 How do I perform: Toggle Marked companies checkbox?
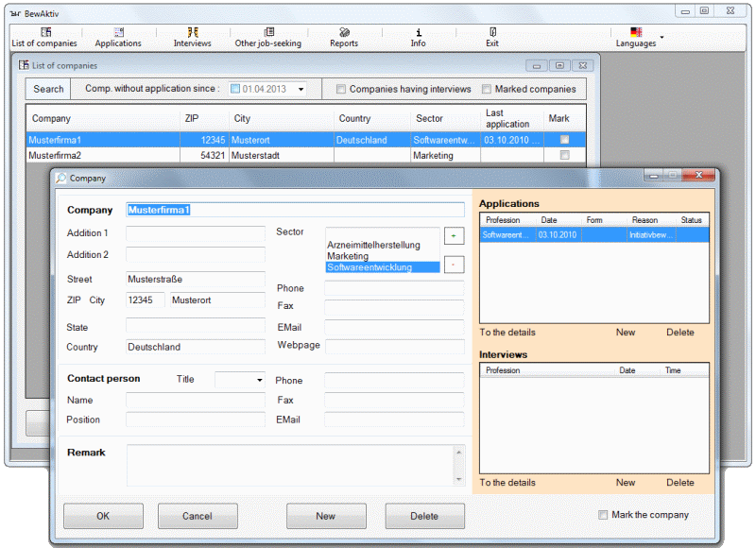pyautogui.click(x=487, y=89)
